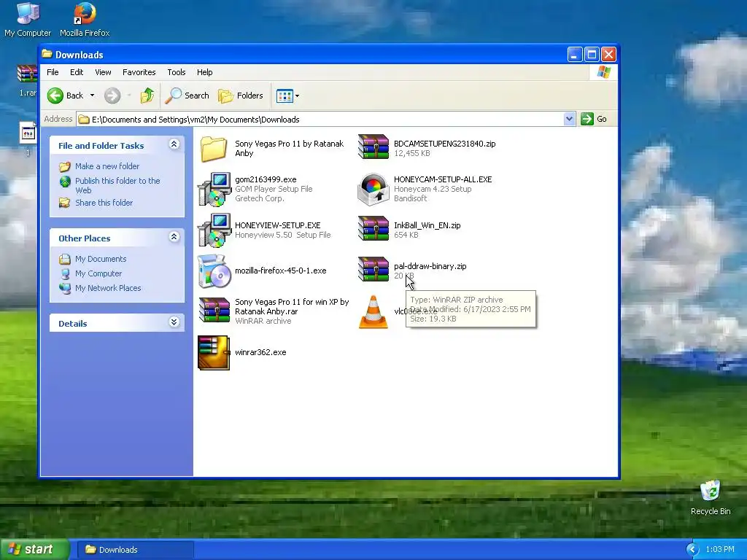Select the winrar362.exe icon
The image size is (747, 560).
214,353
